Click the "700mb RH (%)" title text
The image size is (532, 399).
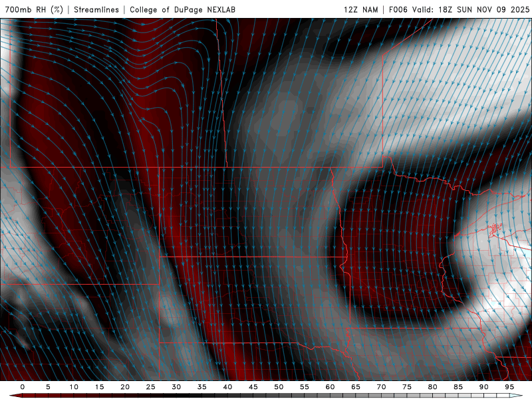pyautogui.click(x=35, y=9)
